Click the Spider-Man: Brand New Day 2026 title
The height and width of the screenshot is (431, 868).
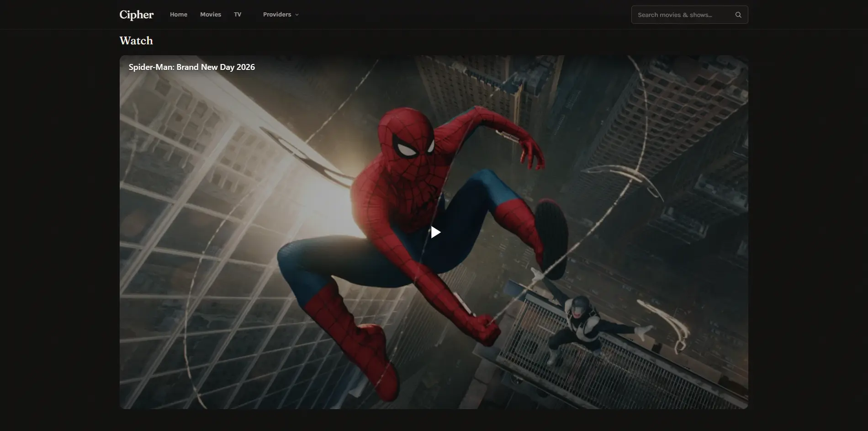pos(192,67)
